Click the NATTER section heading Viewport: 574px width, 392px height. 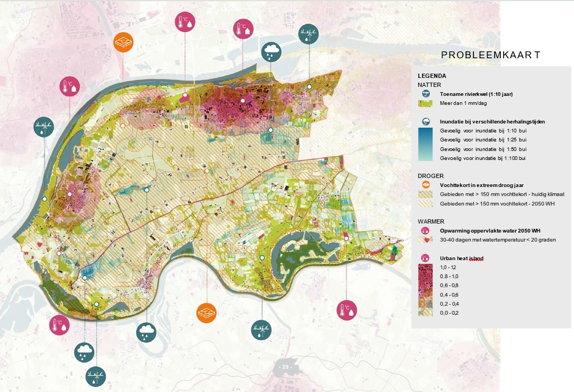coord(429,85)
